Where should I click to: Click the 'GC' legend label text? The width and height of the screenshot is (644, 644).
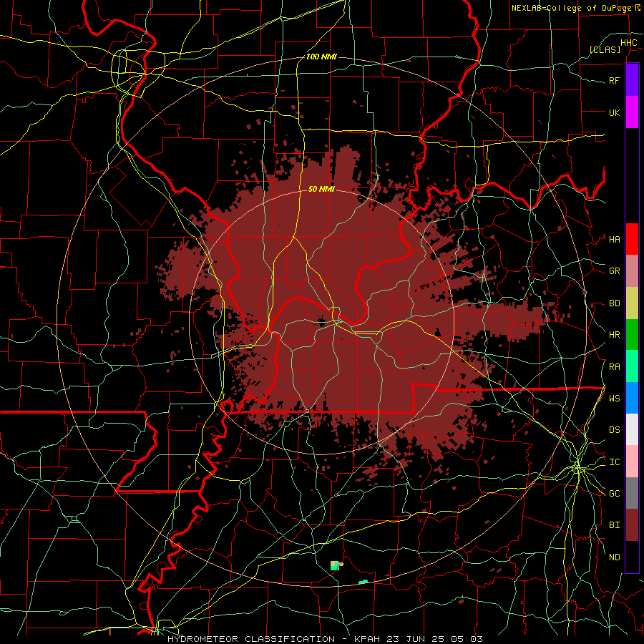point(614,494)
